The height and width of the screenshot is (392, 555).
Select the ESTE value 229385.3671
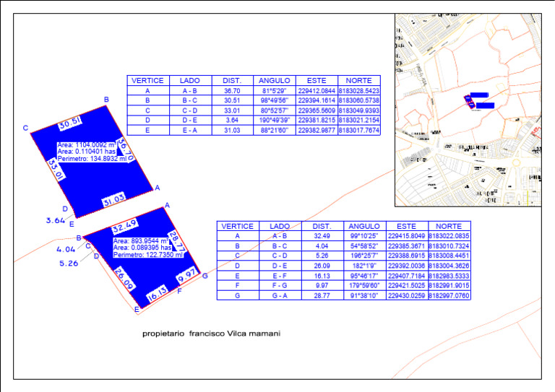tap(406, 246)
